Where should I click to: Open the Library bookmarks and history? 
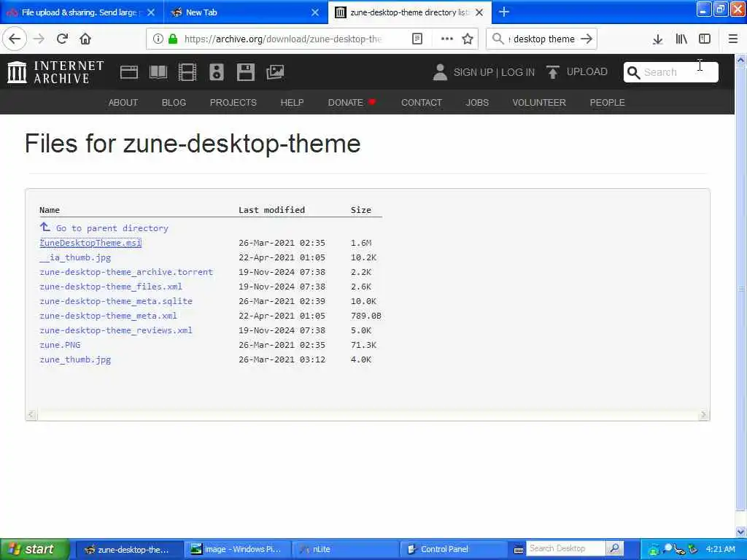point(681,39)
